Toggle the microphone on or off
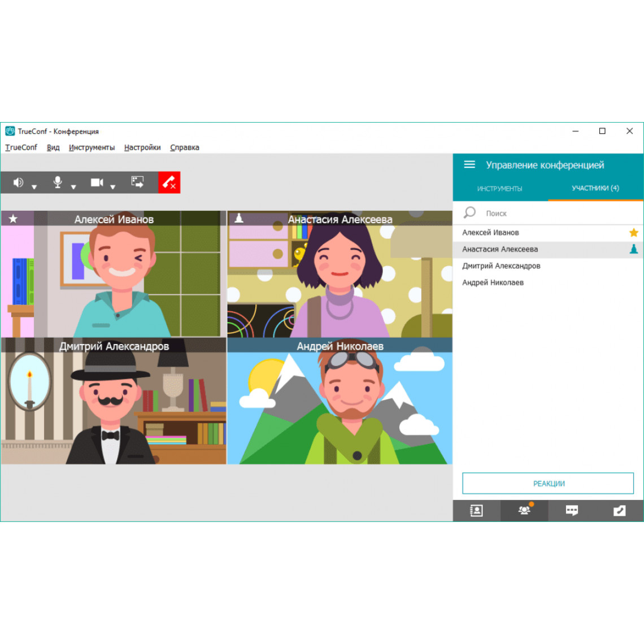644x644 pixels. (x=58, y=182)
